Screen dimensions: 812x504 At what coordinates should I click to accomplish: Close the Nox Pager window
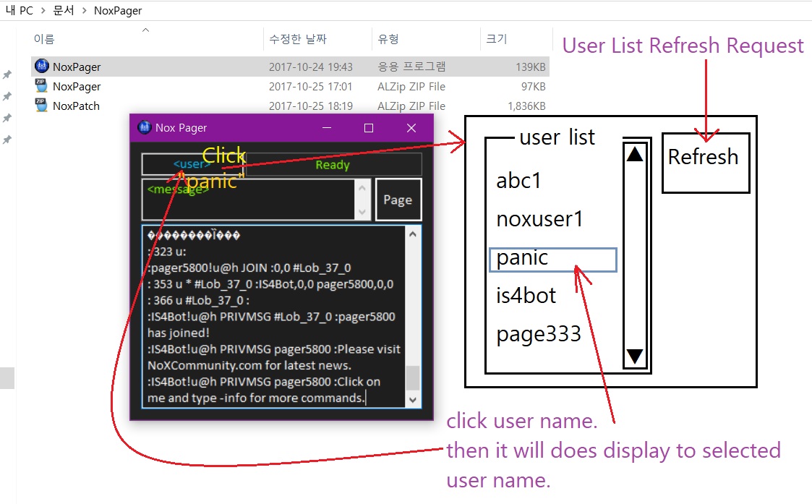[411, 127]
